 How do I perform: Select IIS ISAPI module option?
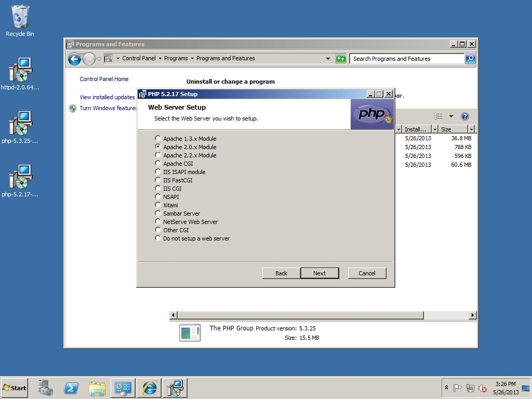pyautogui.click(x=158, y=171)
